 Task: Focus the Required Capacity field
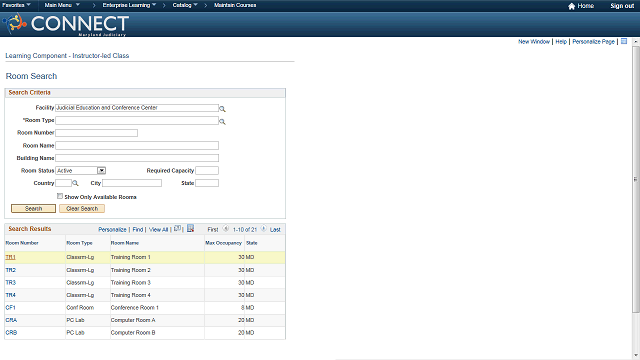[207, 171]
